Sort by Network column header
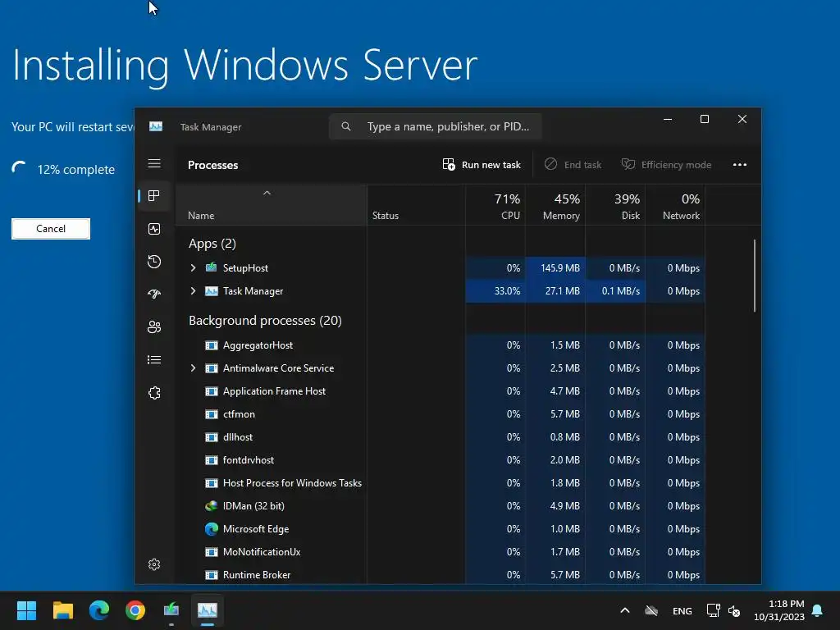This screenshot has width=840, height=630. tap(676, 206)
